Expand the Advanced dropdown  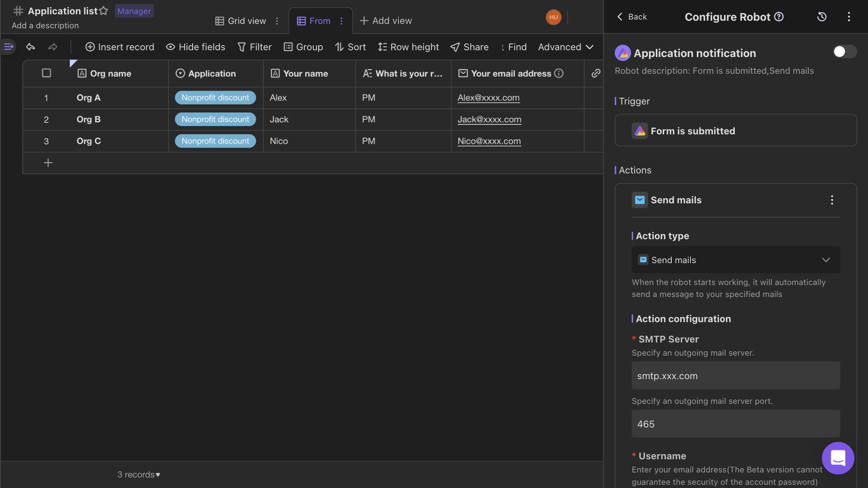[566, 47]
